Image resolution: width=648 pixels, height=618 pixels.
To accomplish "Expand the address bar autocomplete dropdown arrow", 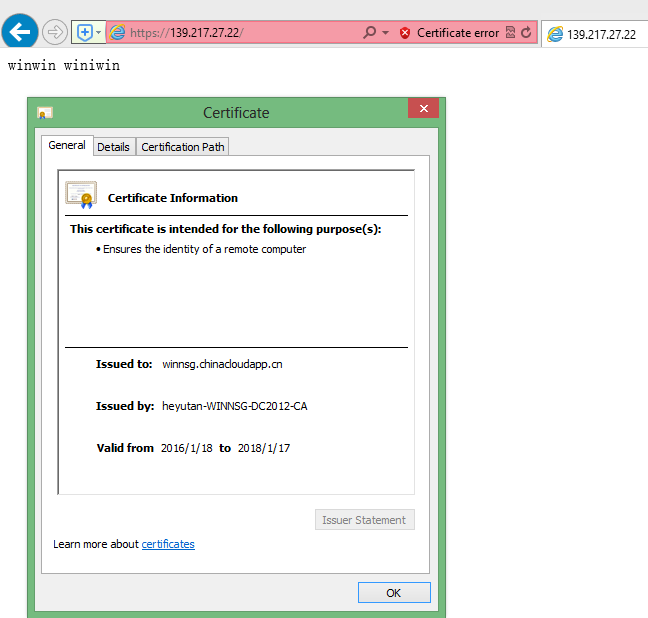I will (385, 32).
